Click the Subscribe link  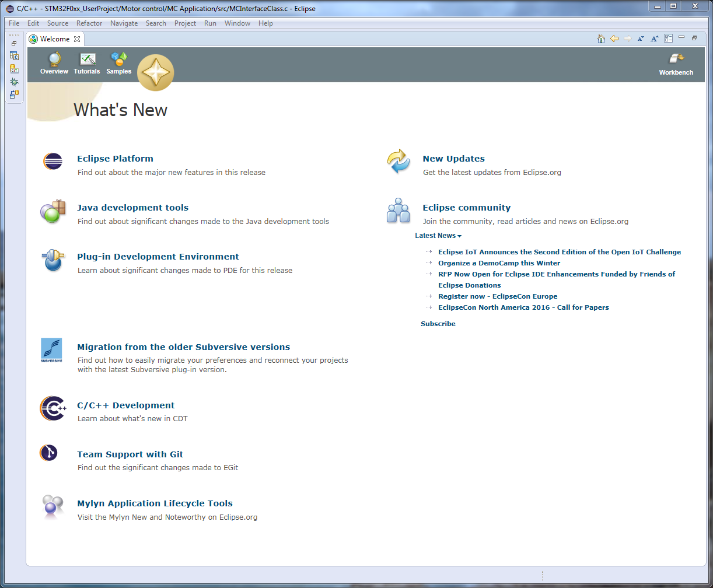pos(438,324)
